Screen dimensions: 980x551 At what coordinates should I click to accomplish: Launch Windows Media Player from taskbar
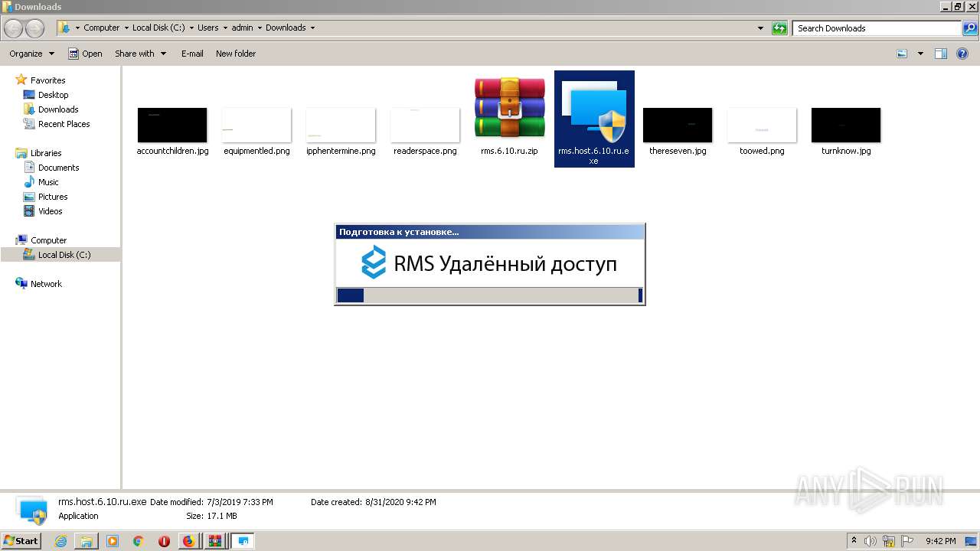(x=113, y=541)
